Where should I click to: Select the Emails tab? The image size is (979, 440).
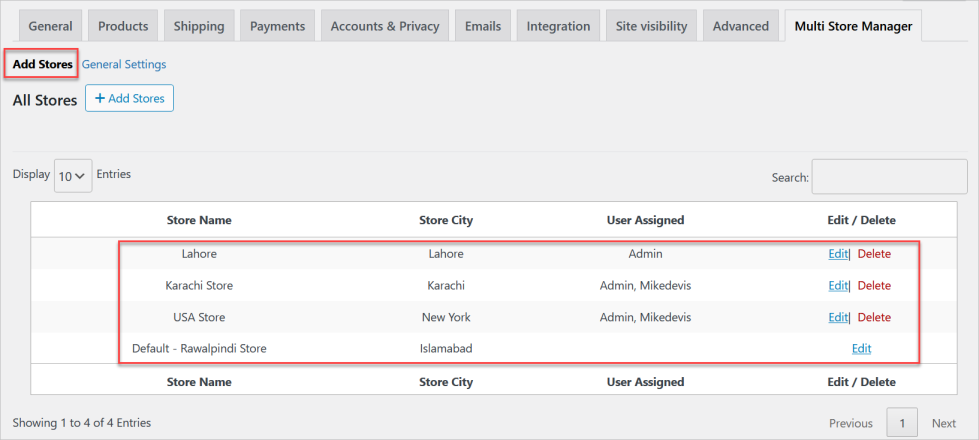click(483, 26)
